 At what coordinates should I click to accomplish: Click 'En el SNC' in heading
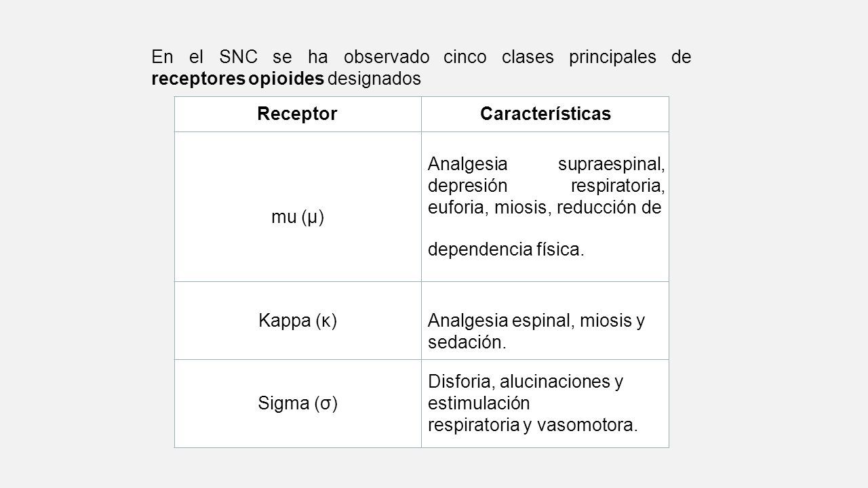[203, 57]
